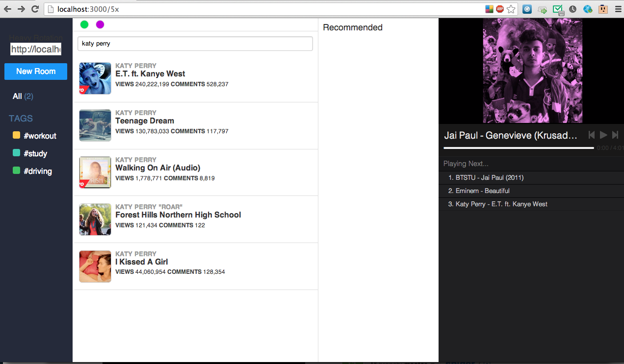The height and width of the screenshot is (364, 624).
Task: Open I Kissed A Girl thumbnail
Action: click(95, 267)
